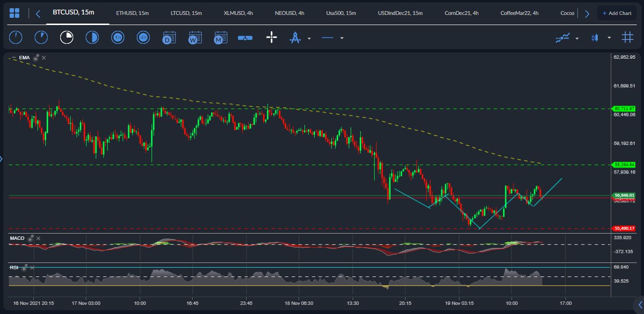Screen dimensions: 644x314
Task: Open the Weekly chart calendar icon
Action: tap(195, 37)
